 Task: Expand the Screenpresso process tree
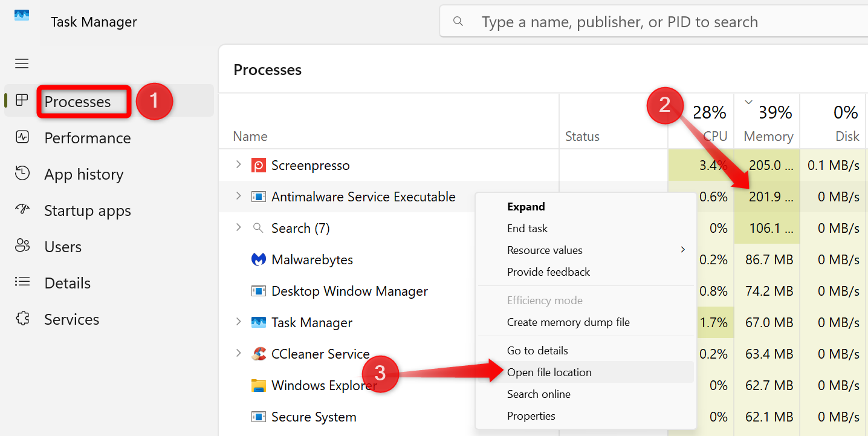237,164
